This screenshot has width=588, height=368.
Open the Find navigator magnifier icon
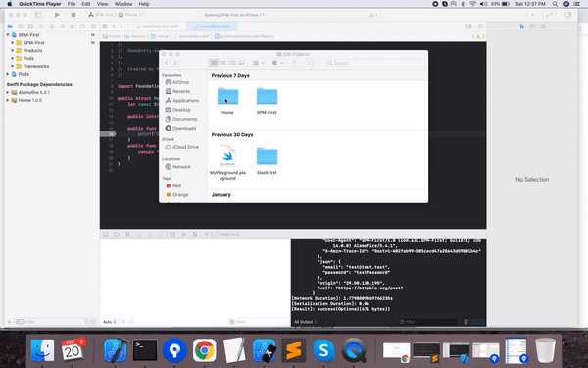tap(41, 26)
